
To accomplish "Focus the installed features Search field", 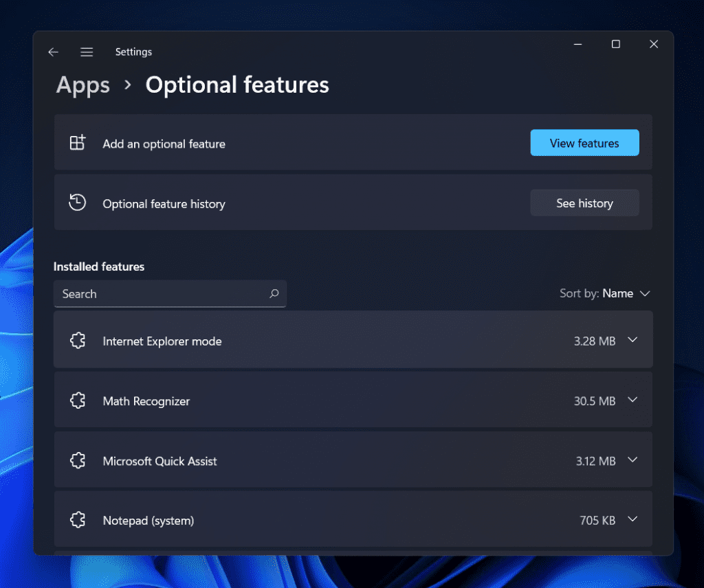I will [x=170, y=294].
